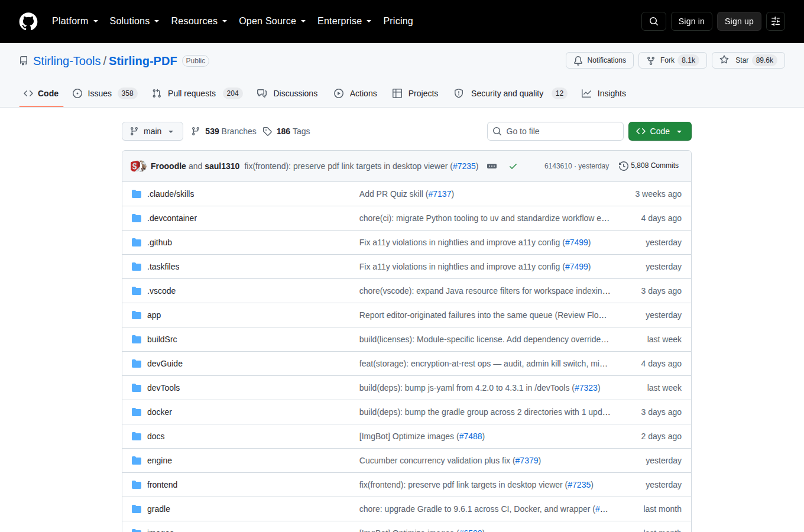Click the folder icon for docker
Screen dimensions: 804x532
point(137,412)
